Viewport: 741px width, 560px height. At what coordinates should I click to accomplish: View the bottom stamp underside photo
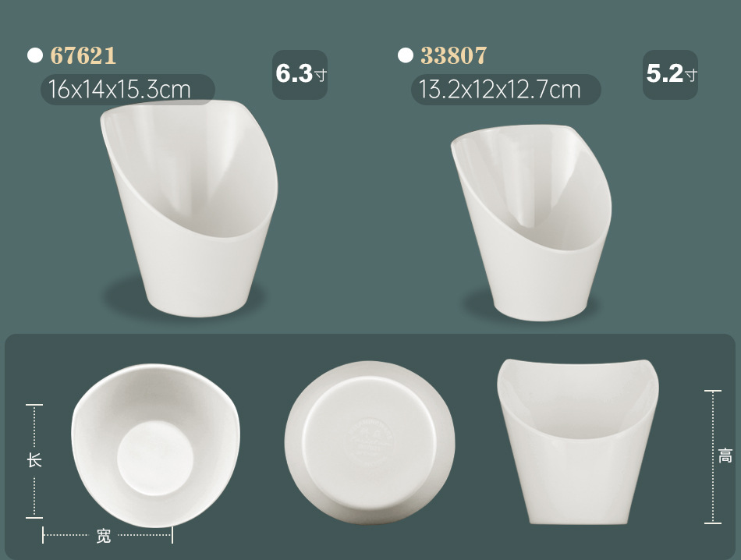point(370,443)
